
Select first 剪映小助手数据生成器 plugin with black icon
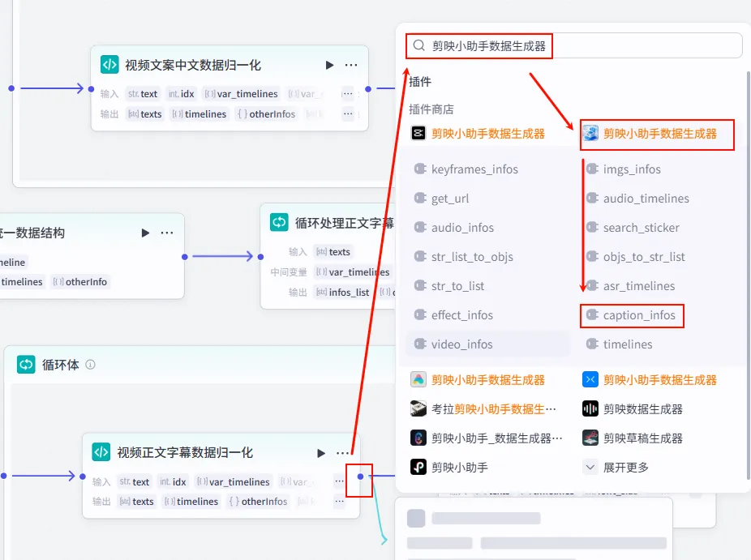pos(479,134)
